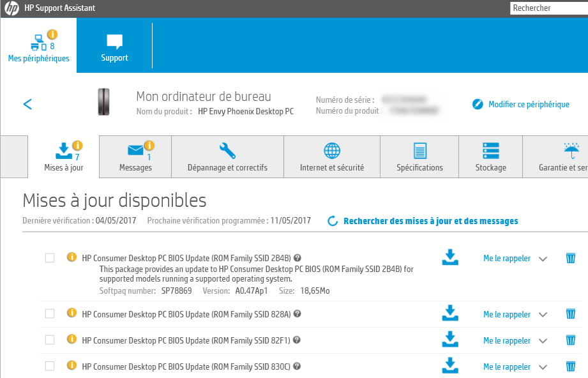Switch to the Messages tab
588x378 pixels.
135,157
